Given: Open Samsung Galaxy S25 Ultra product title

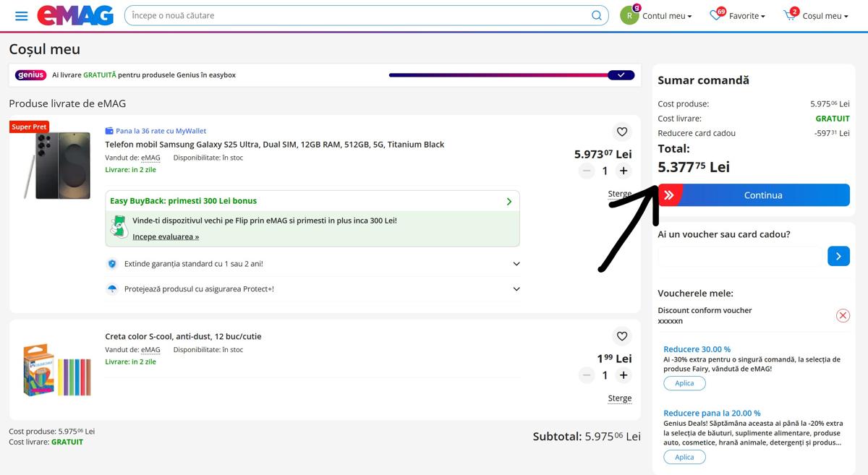Looking at the screenshot, I should (275, 145).
